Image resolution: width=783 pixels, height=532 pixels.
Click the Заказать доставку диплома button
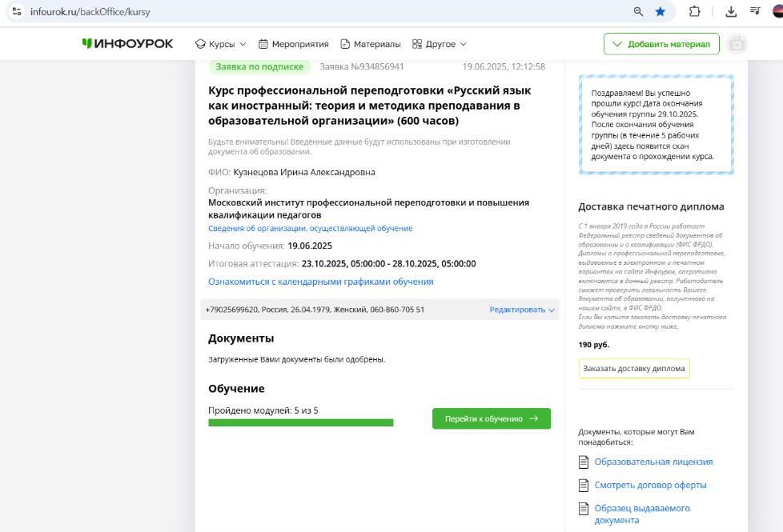(x=633, y=369)
